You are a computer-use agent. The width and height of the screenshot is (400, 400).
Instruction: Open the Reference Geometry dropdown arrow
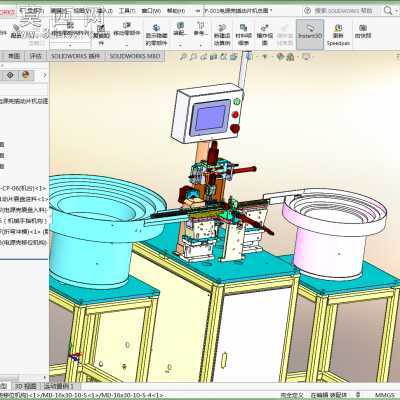click(x=201, y=45)
